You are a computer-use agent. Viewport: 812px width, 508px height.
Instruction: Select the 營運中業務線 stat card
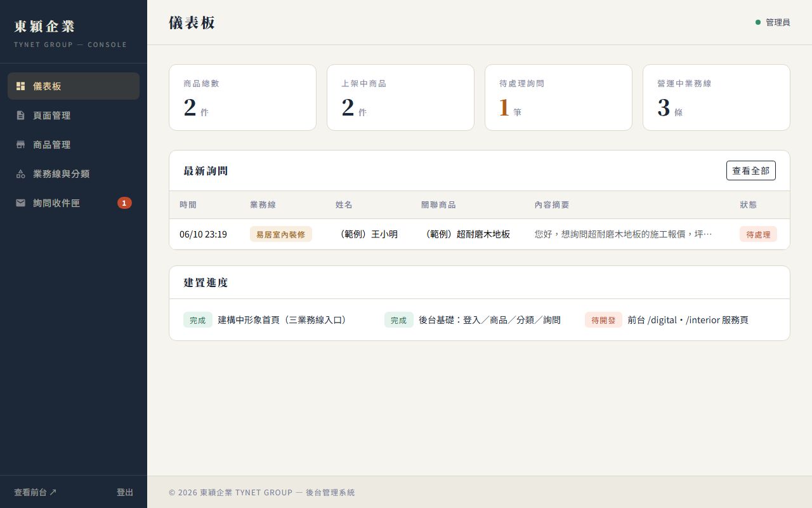(x=716, y=98)
